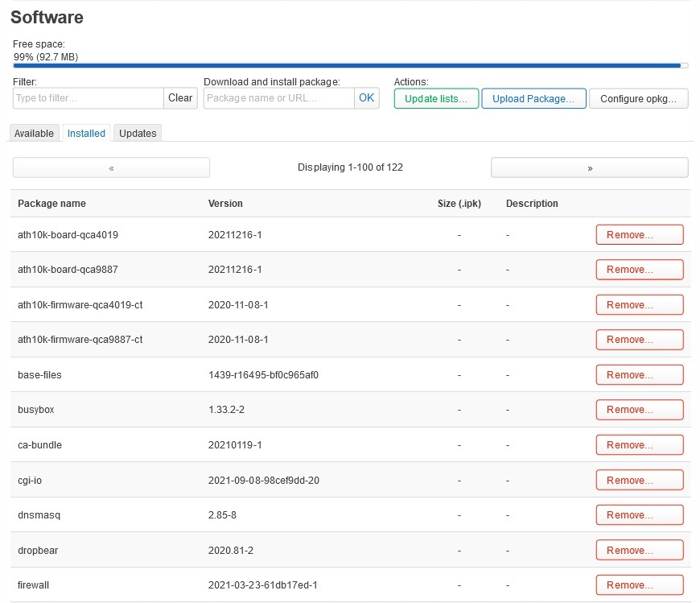Switch to the Available tab

coord(34,134)
